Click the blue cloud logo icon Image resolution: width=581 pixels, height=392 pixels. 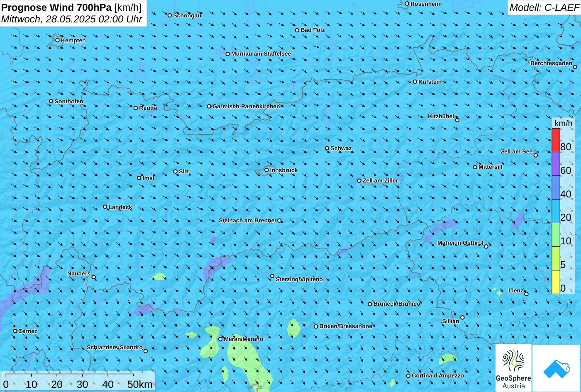coord(556,368)
